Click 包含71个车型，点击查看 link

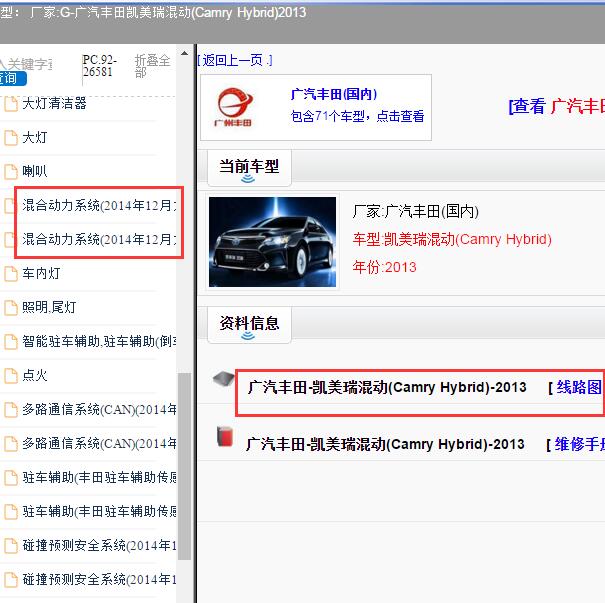[357, 116]
